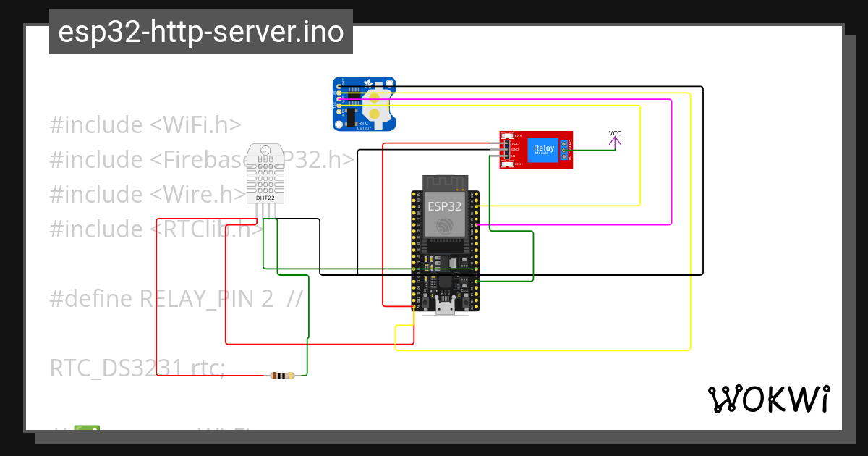Click the Adafruit star logo on the RTC board
The height and width of the screenshot is (456, 868).
point(368,82)
